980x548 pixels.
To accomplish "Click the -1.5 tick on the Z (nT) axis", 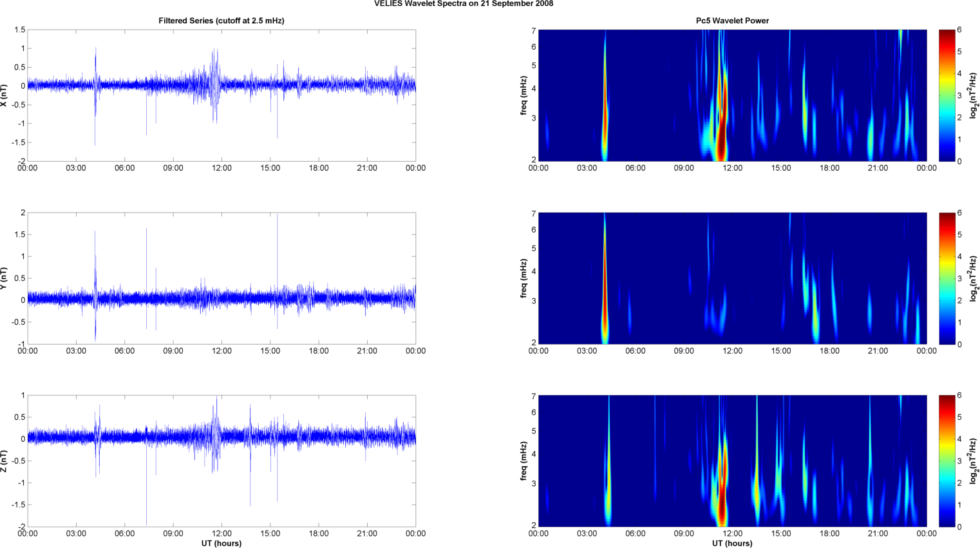I will pyautogui.click(x=18, y=505).
